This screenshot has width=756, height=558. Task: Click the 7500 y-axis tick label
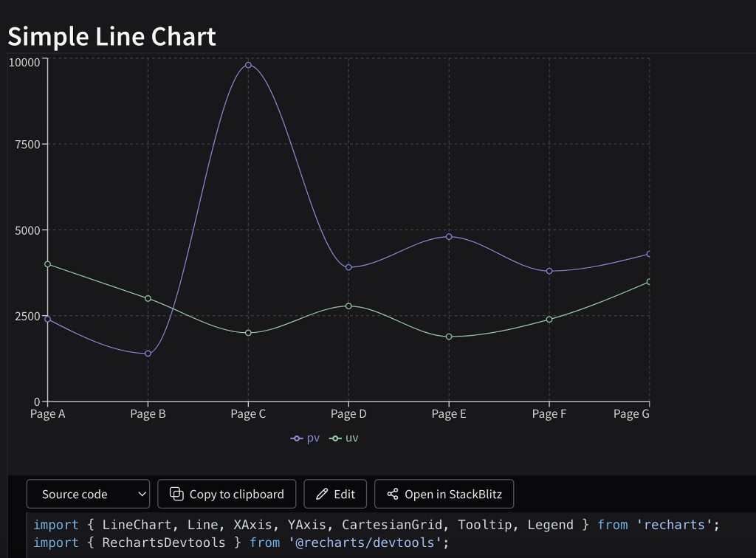point(27,144)
